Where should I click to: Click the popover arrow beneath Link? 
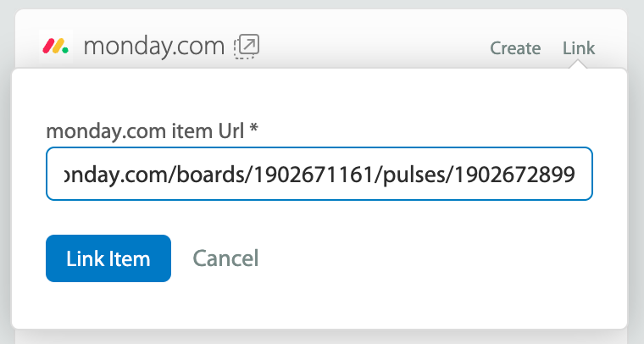point(578,64)
